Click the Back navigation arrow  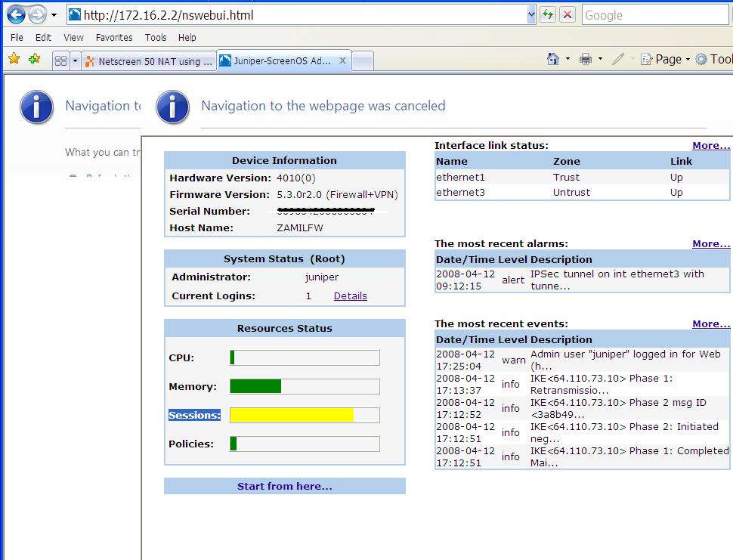[15, 14]
